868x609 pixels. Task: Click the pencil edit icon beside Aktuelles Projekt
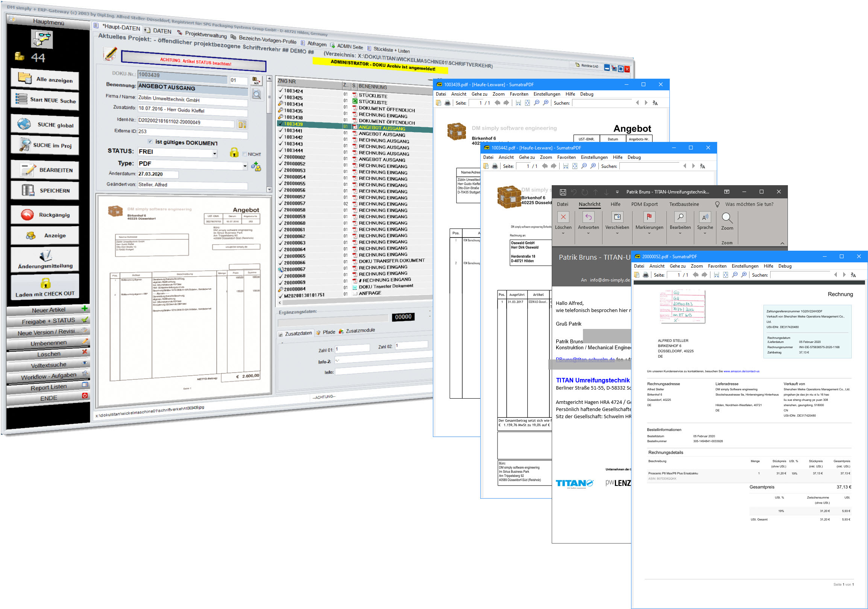coord(110,54)
